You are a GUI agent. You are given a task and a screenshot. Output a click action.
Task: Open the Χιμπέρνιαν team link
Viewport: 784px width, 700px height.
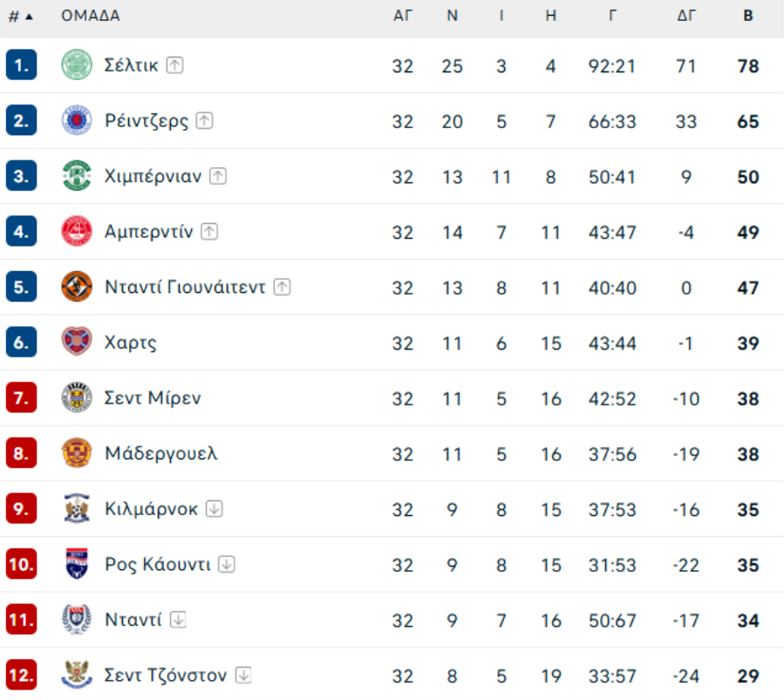[x=153, y=176]
